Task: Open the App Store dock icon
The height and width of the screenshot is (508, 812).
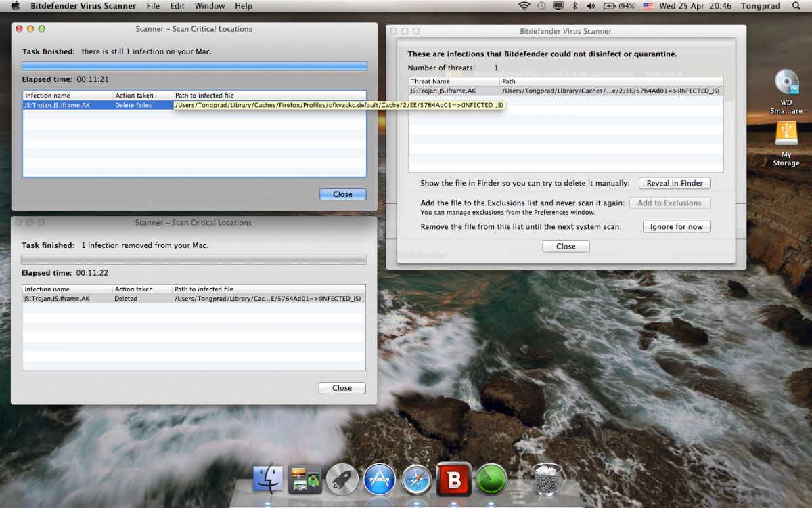Action: point(380,480)
